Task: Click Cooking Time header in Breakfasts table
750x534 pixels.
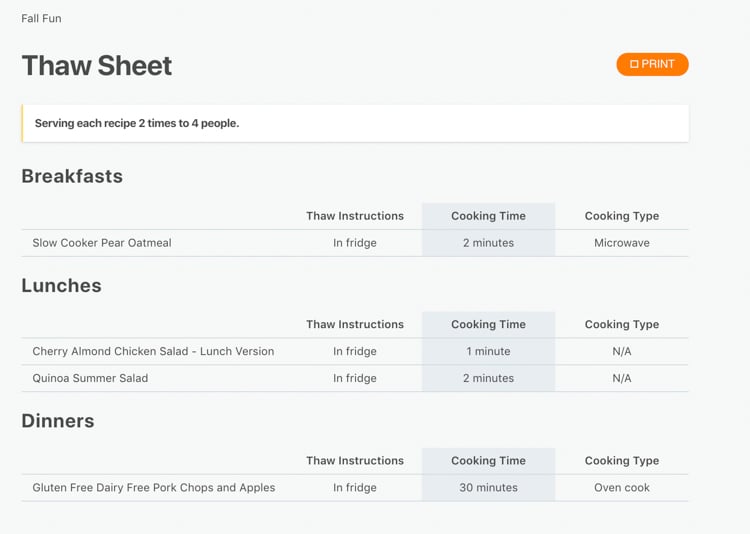Action: tap(488, 216)
